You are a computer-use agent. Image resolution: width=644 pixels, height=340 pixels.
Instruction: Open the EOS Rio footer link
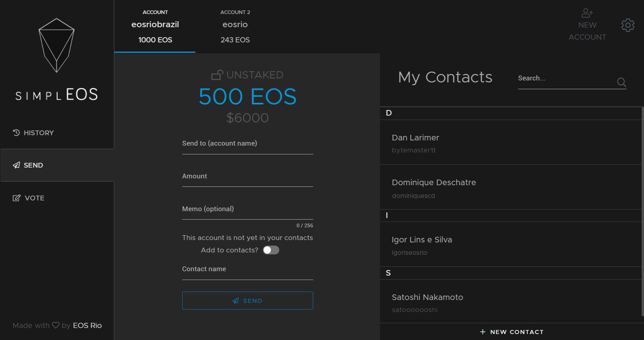click(87, 325)
